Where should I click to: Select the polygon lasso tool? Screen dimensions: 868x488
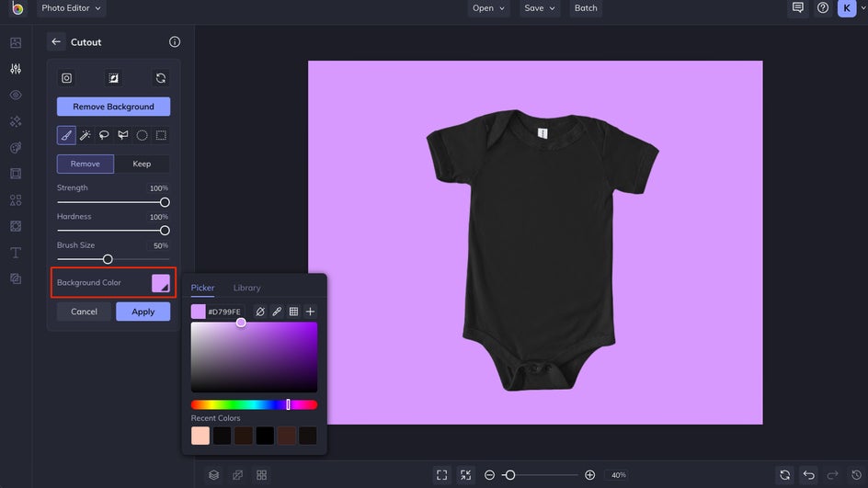123,135
